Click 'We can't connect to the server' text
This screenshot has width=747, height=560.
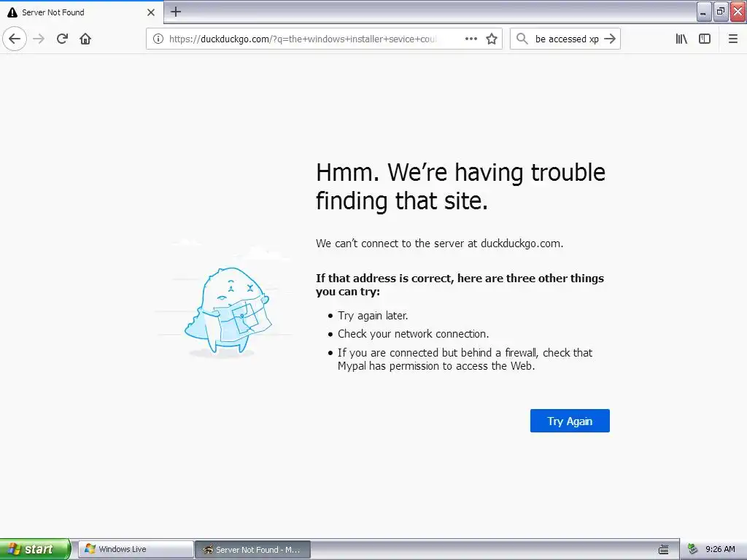(439, 244)
